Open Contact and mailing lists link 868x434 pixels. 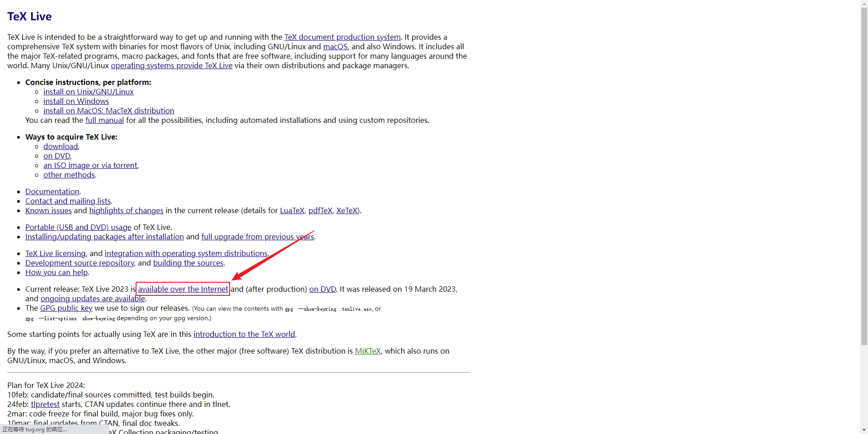[68, 201]
